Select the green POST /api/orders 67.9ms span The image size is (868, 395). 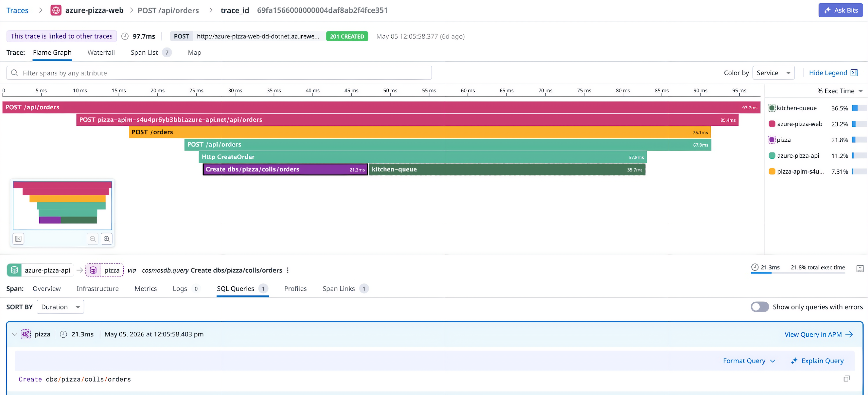pyautogui.click(x=447, y=145)
